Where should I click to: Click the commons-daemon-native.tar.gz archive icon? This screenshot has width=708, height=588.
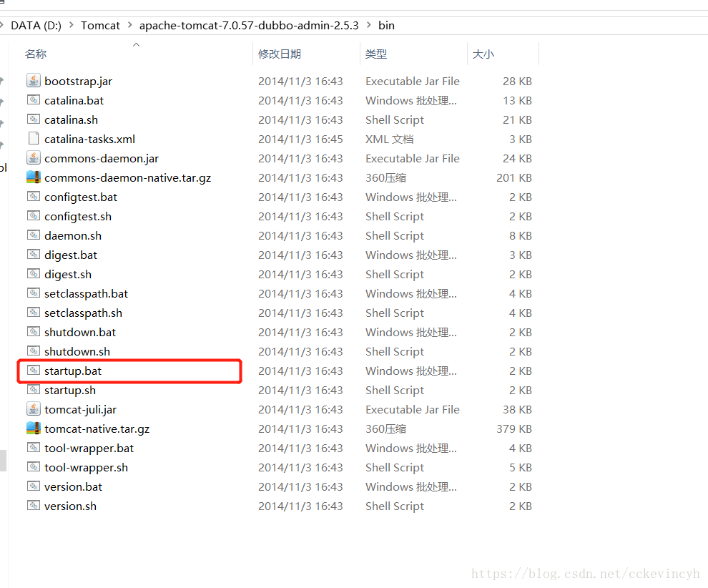(x=34, y=177)
